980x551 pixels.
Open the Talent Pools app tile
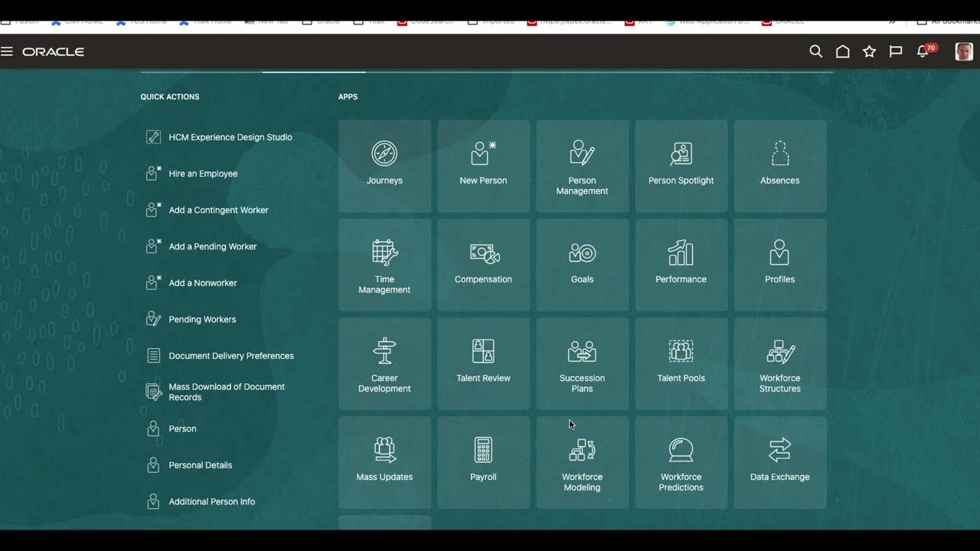681,364
